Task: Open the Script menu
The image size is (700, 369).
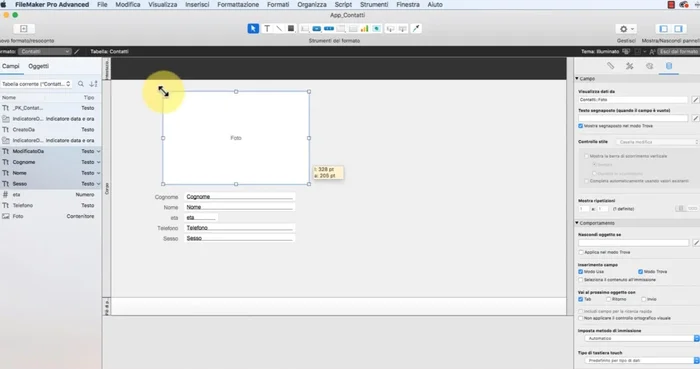Action: [343, 4]
